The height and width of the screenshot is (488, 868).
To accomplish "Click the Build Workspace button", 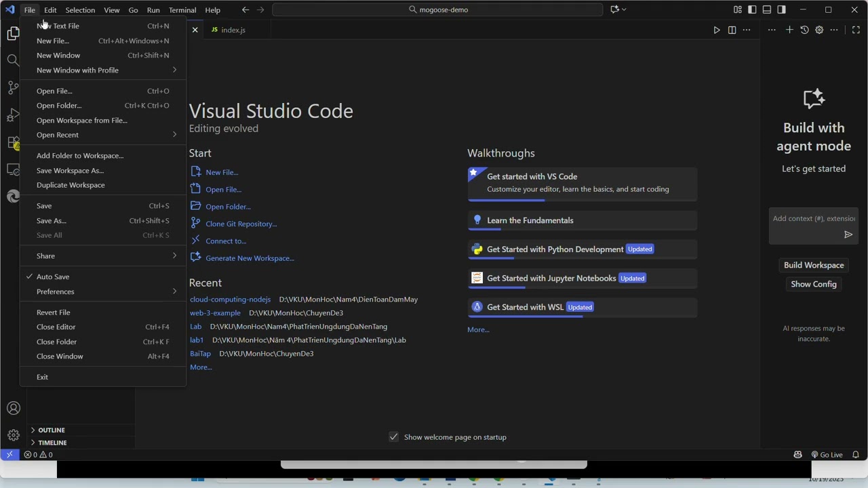I will tap(814, 265).
